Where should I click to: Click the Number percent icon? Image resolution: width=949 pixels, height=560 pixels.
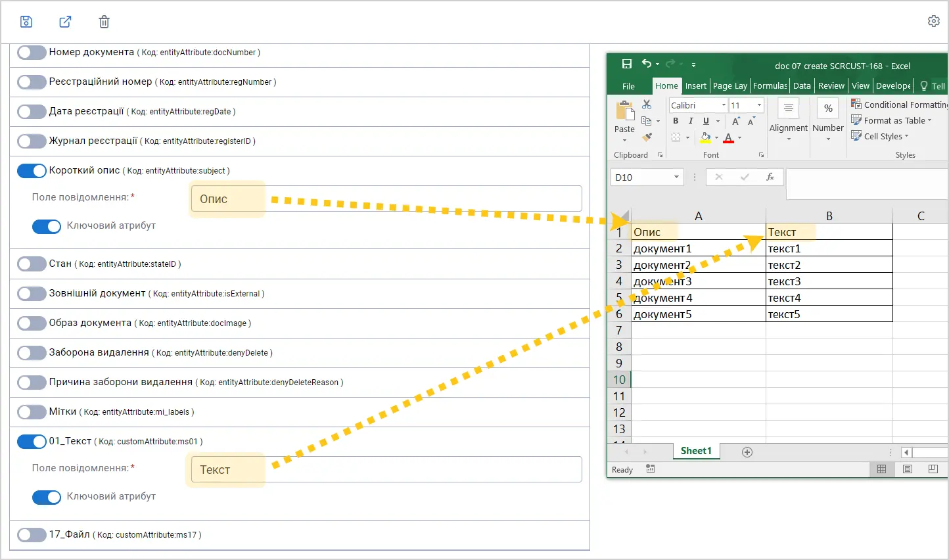(x=828, y=108)
